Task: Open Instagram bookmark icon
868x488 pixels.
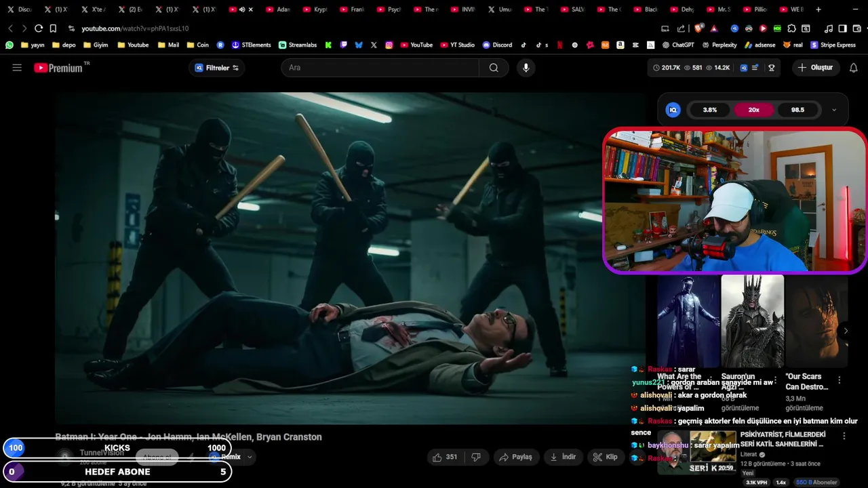Action: click(x=389, y=45)
